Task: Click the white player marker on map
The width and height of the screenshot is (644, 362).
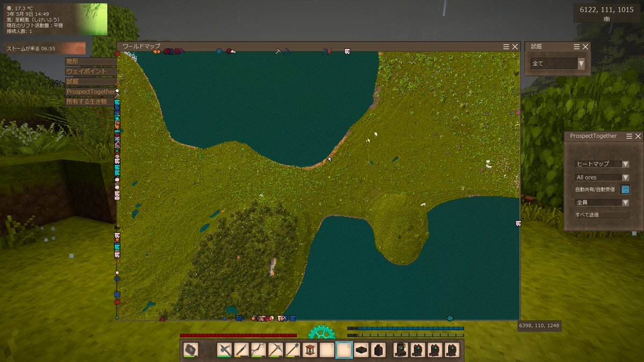Action: [330, 159]
